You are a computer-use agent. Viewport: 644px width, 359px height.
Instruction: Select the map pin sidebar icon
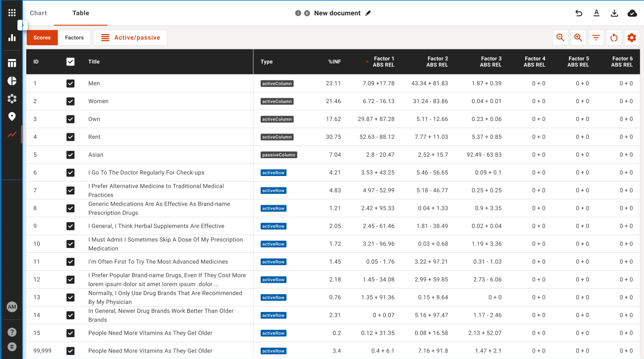pos(12,117)
